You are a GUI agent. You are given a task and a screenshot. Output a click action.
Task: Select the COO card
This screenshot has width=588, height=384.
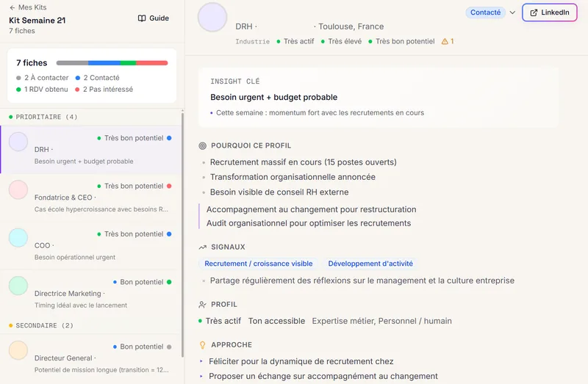pyautogui.click(x=90, y=245)
